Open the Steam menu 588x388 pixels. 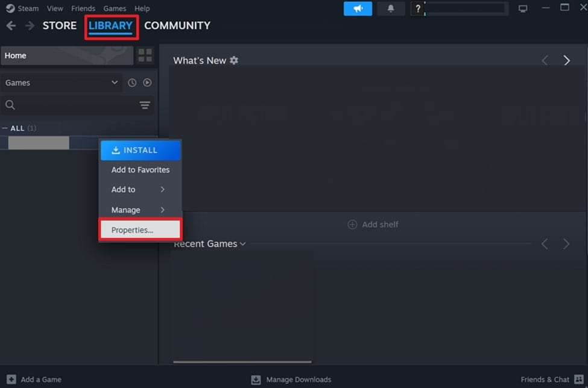click(x=28, y=8)
